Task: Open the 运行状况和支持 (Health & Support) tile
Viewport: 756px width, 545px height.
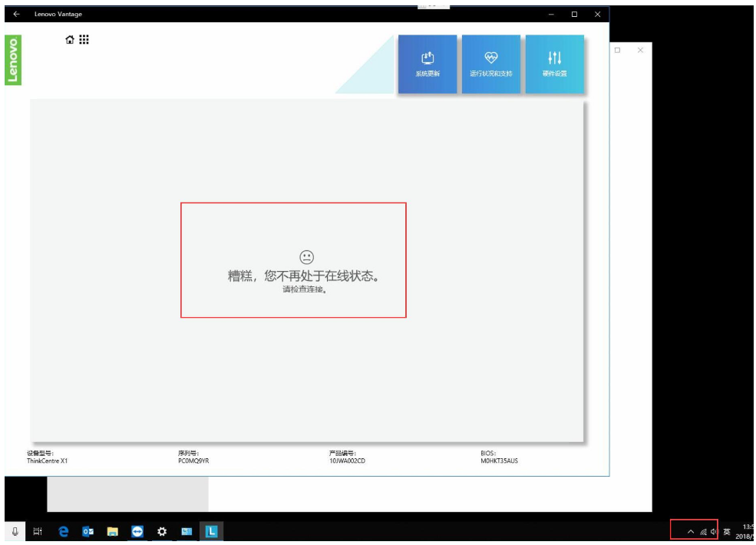Action: coord(491,64)
